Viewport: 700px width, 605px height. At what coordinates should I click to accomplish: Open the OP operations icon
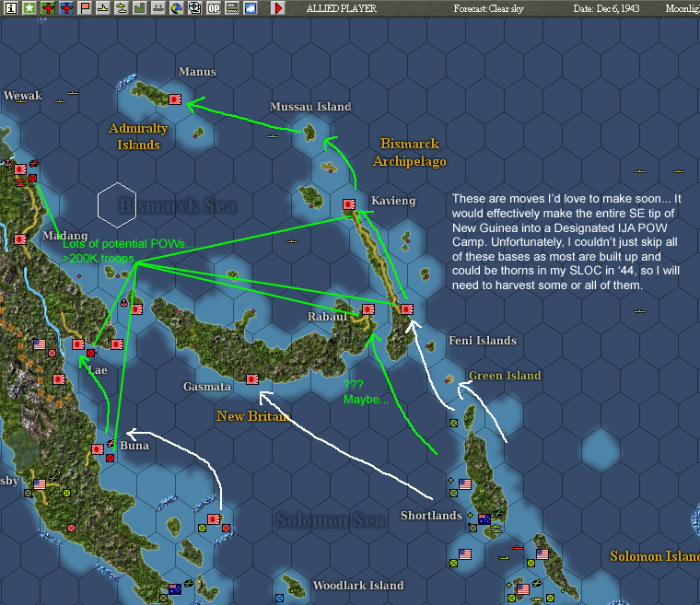214,8
